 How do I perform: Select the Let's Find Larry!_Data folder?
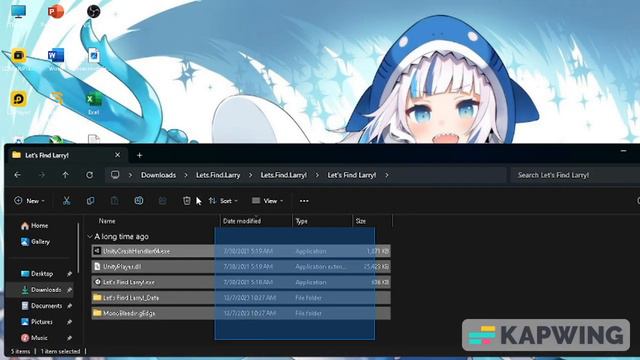241,298
